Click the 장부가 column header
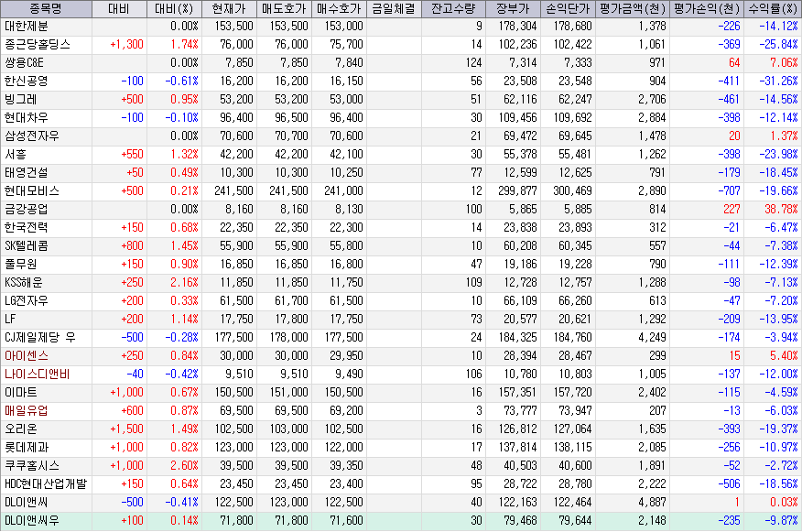Image resolution: width=802 pixels, height=532 pixels. coord(513,8)
